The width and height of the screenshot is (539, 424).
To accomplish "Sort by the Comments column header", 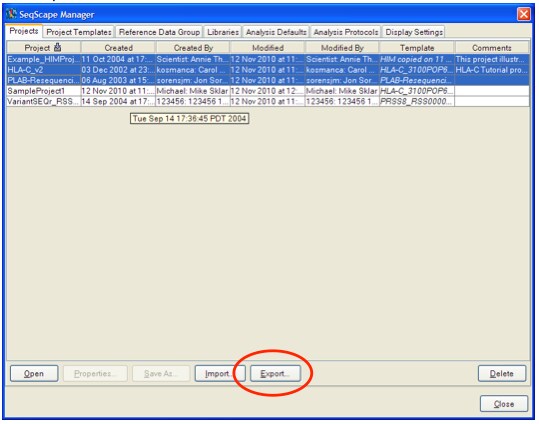I will click(x=492, y=48).
